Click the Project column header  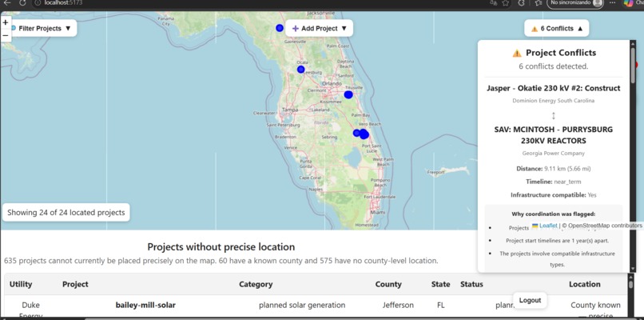click(75, 284)
